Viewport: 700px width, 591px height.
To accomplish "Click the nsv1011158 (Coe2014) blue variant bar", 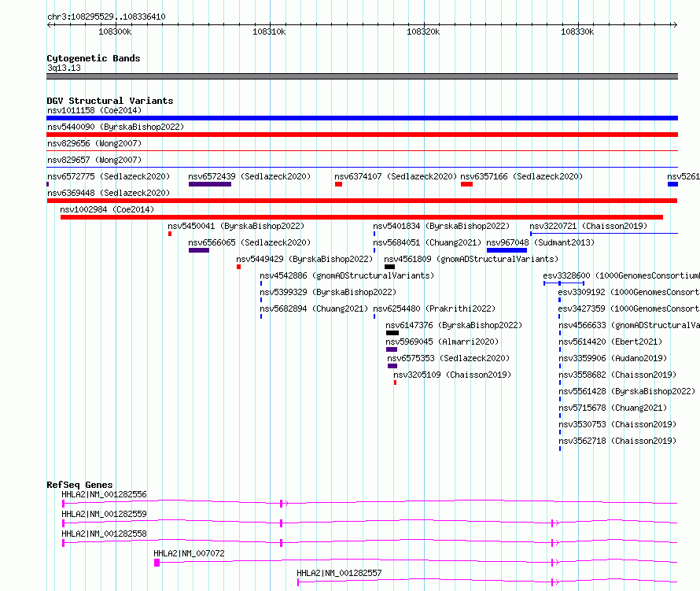I will [362, 118].
